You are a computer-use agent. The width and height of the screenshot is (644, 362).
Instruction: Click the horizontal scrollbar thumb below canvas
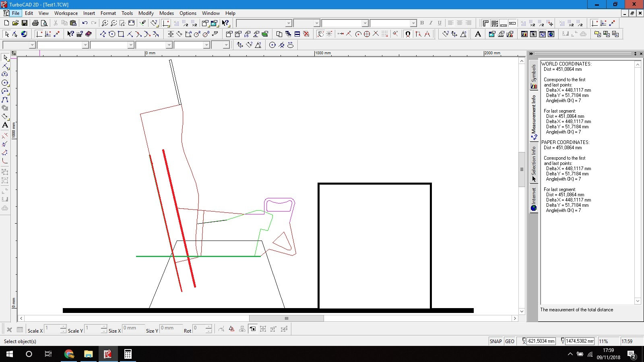tap(286, 318)
